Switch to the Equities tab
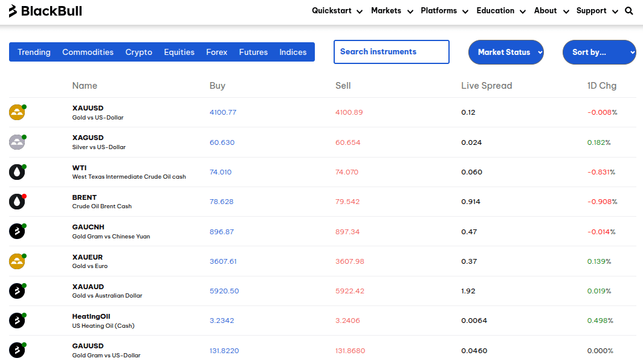 point(179,52)
